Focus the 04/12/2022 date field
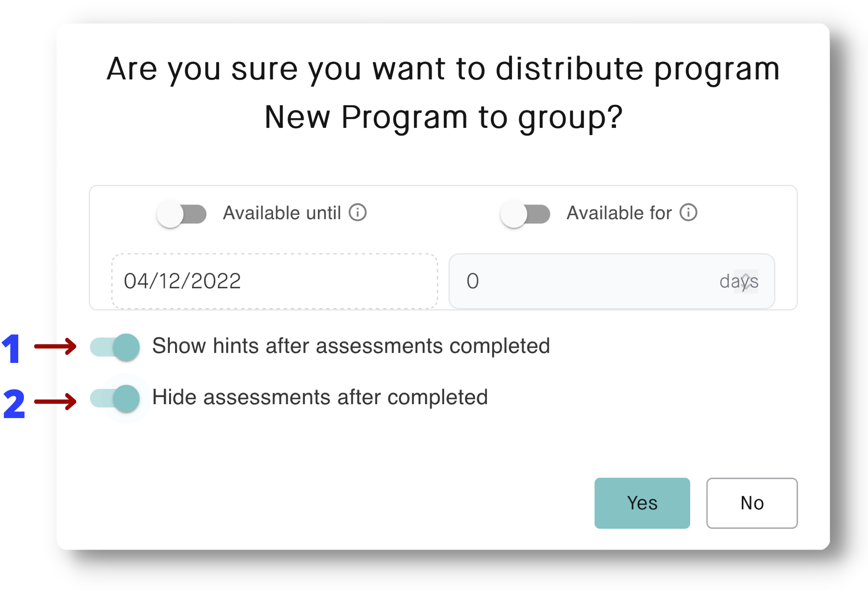Viewport: 868px width, 590px height. pos(275,281)
